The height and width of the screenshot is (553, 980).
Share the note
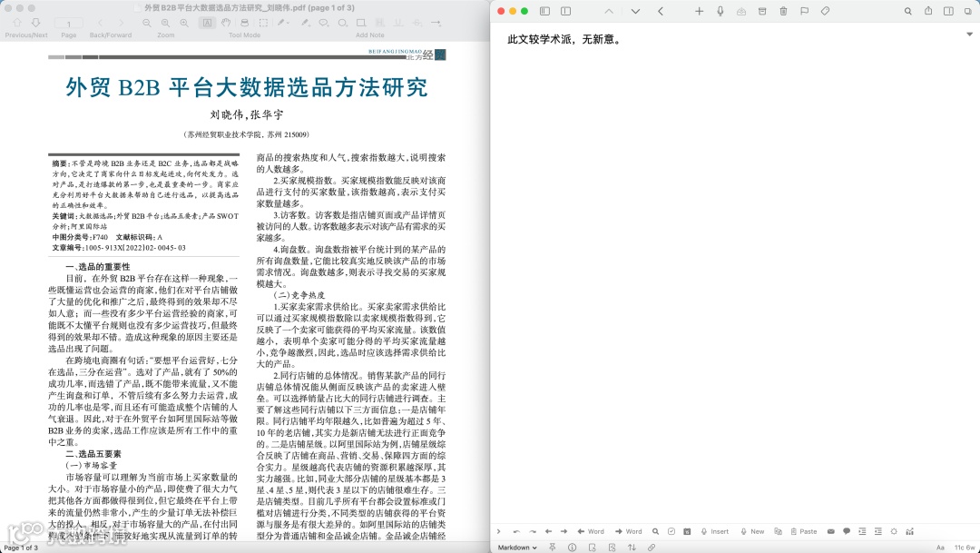(928, 11)
